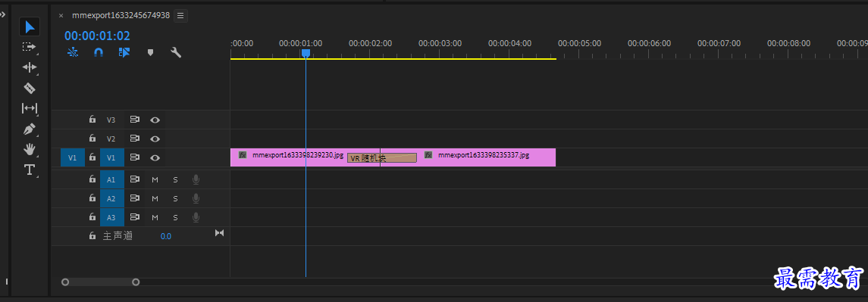This screenshot has width=868, height=302.
Task: Hide track V1 output eye
Action: coord(155,157)
